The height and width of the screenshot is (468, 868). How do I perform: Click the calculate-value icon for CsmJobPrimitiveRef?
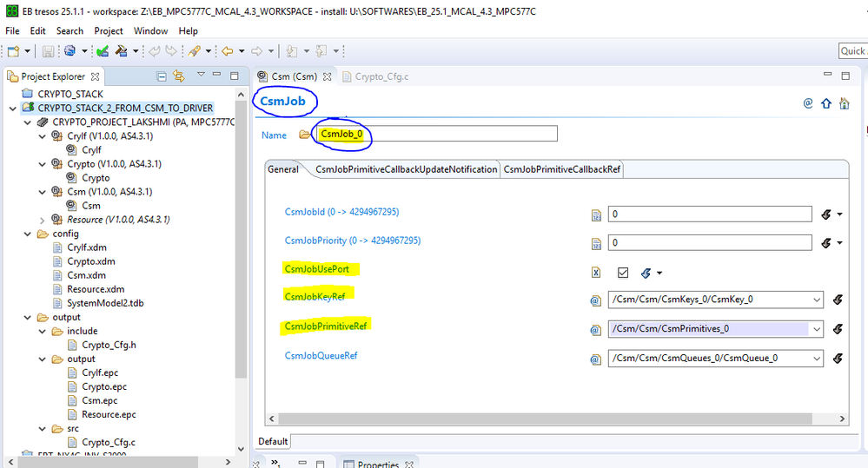(x=838, y=329)
